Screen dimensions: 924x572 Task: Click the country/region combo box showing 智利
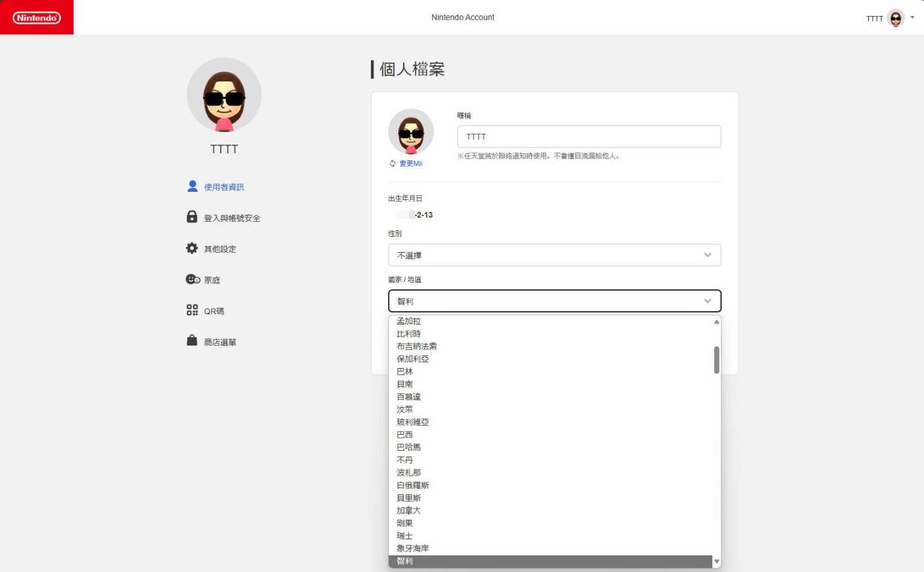pos(554,301)
